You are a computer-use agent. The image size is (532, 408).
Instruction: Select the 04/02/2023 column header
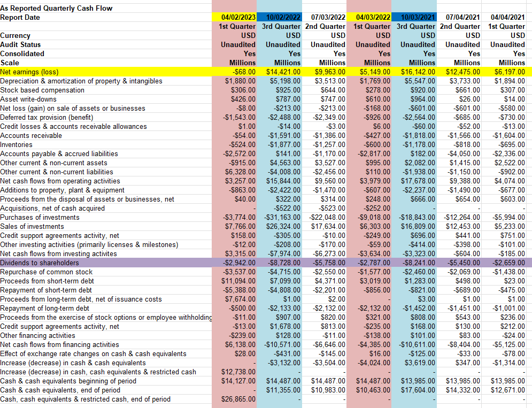click(x=234, y=17)
